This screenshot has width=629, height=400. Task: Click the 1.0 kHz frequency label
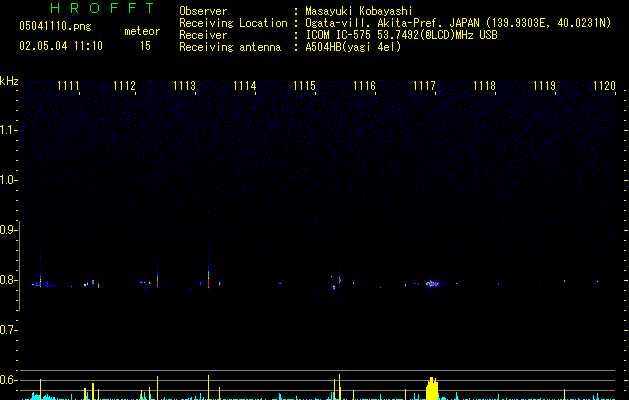coord(8,180)
